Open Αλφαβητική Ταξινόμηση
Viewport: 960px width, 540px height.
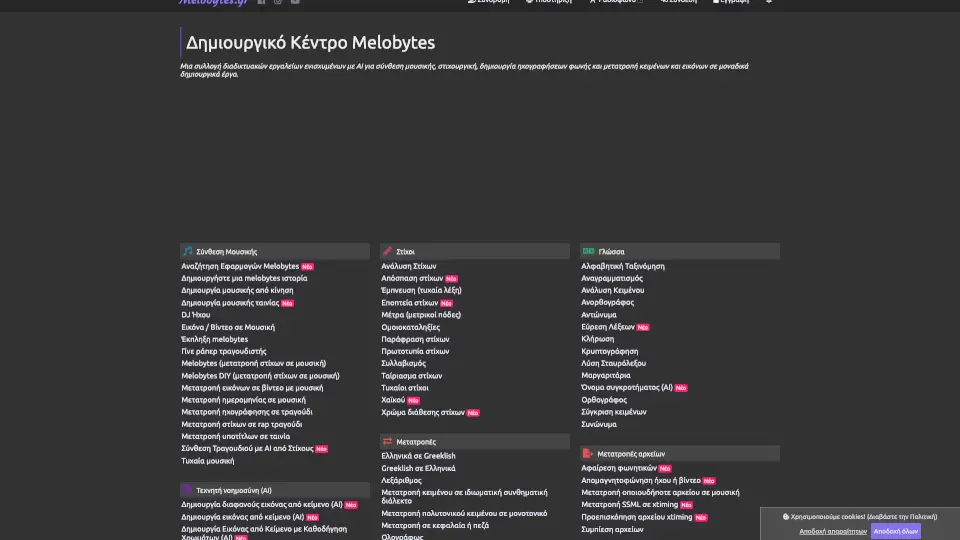click(x=623, y=266)
